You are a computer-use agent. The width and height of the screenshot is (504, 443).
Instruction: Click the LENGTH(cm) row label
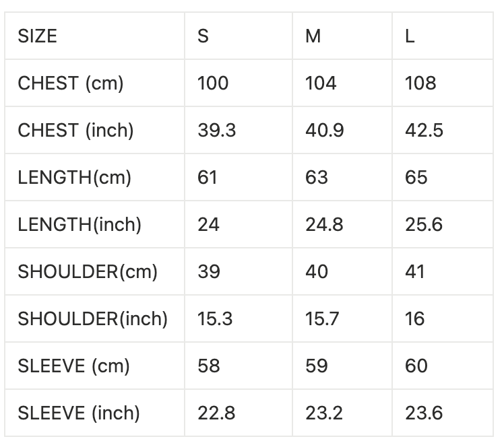(74, 177)
